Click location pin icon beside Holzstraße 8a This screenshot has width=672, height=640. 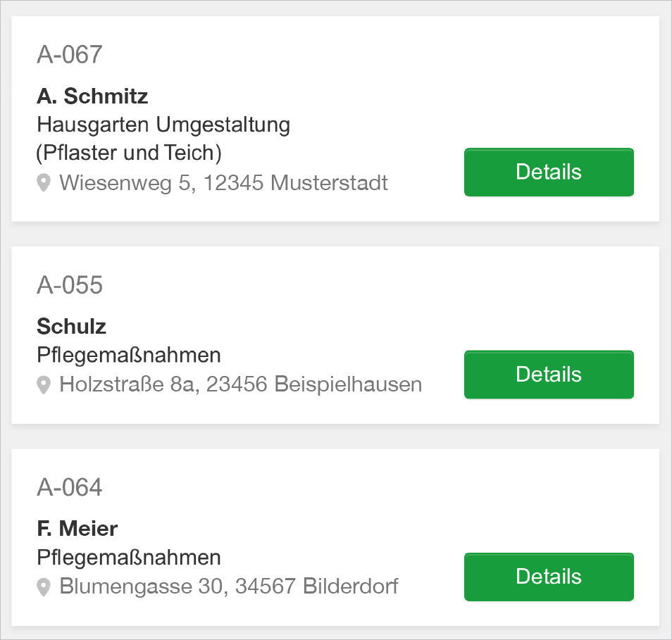point(44,384)
